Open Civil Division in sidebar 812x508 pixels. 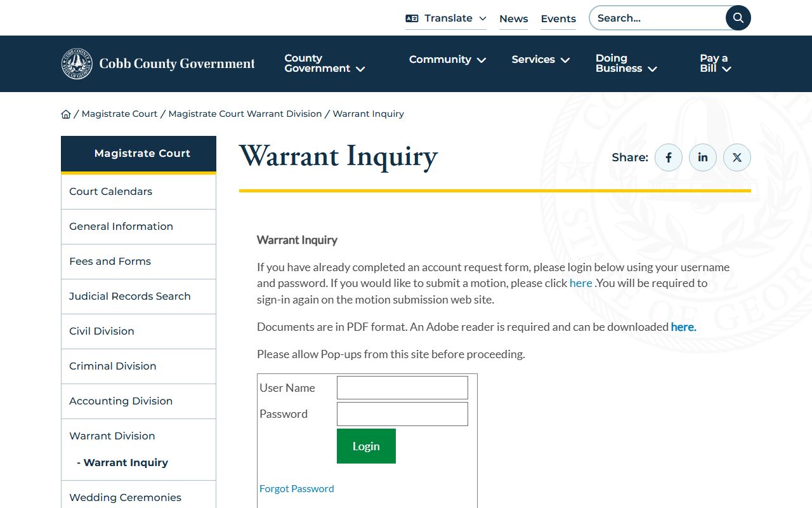pos(138,331)
